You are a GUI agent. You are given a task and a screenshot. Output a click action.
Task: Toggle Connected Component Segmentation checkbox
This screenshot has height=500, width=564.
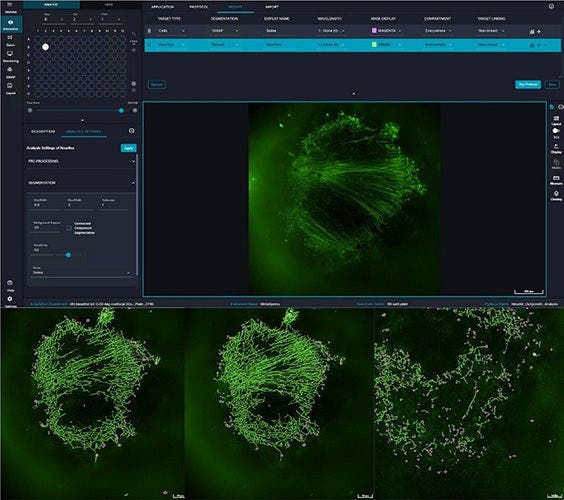click(x=69, y=228)
